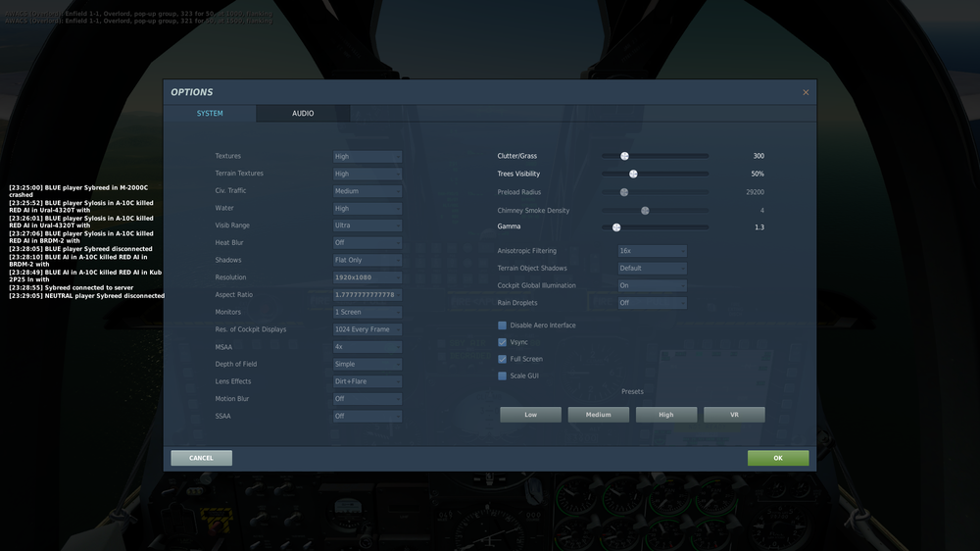Open the Terrain Object Shadows dropdown
The image size is (980, 551).
(x=652, y=269)
